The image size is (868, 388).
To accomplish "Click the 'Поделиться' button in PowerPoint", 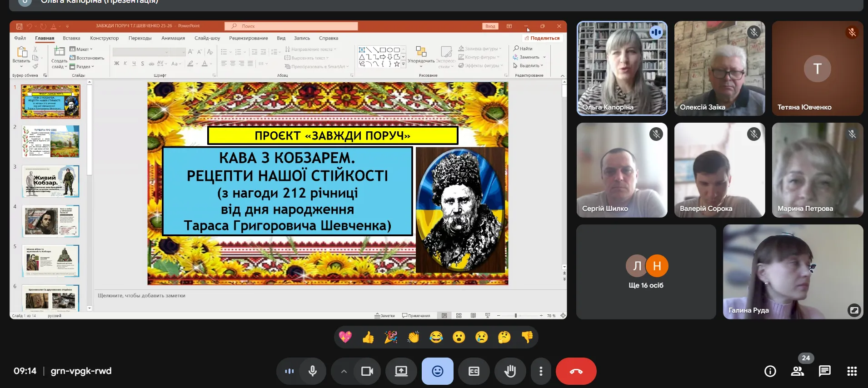I will pyautogui.click(x=542, y=38).
